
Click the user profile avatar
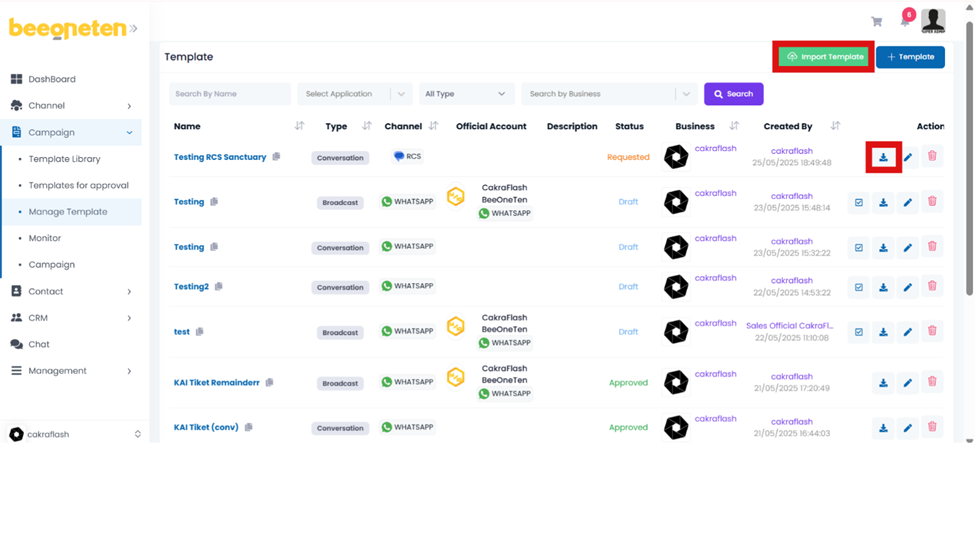click(933, 20)
